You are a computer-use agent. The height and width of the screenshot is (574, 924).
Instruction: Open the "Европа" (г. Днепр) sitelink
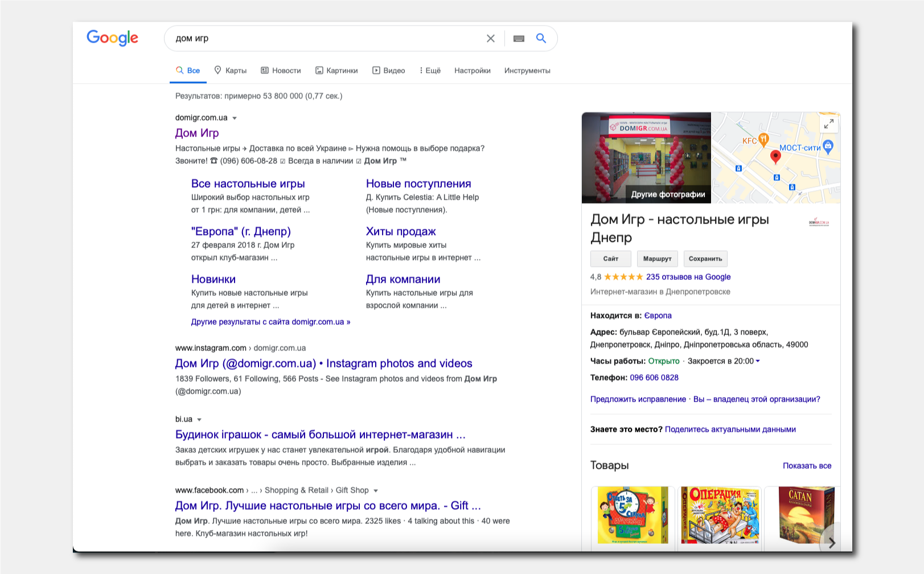tap(241, 232)
